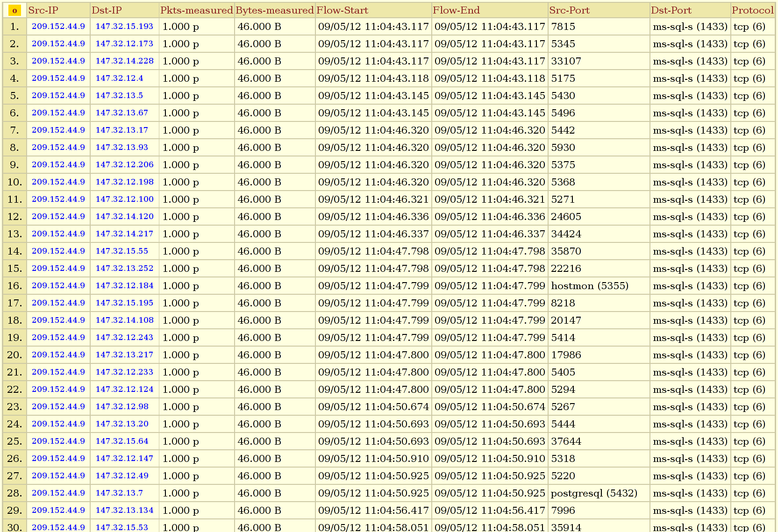
Task: Open destination IP 147.32.12.206
Action: [124, 164]
